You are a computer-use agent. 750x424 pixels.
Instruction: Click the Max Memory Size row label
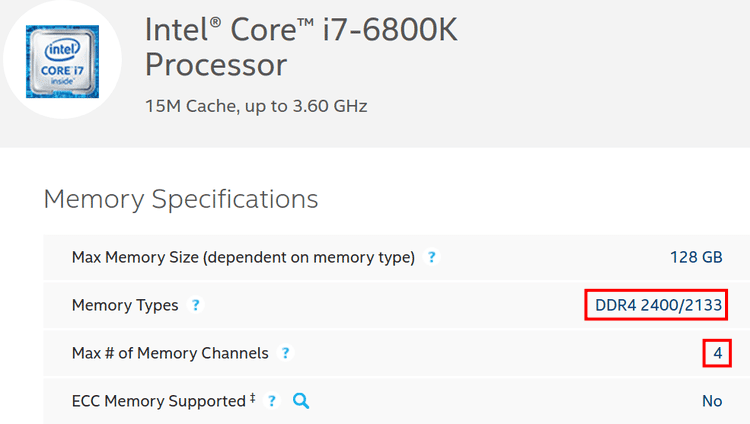[x=243, y=257]
